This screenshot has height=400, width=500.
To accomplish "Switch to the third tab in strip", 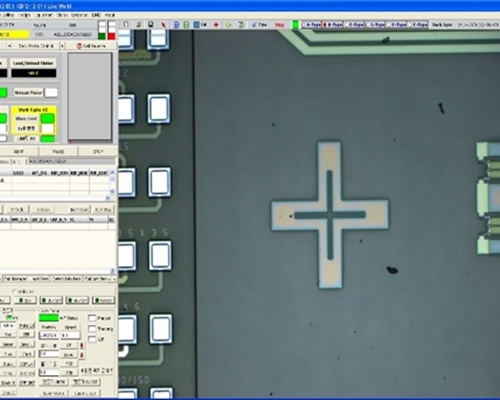I will [x=67, y=279].
